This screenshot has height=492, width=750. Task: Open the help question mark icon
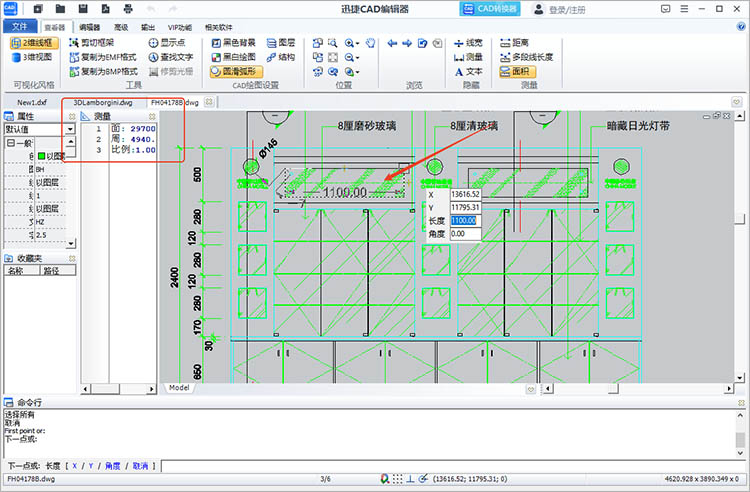click(741, 27)
